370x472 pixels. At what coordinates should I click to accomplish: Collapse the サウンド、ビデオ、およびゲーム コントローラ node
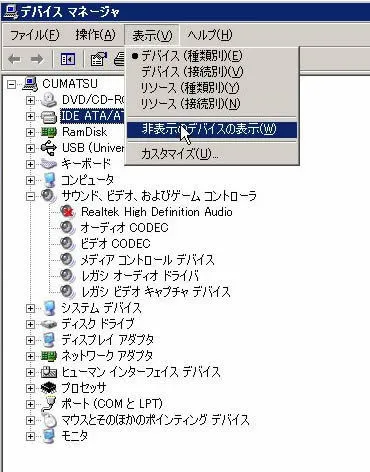(30, 196)
